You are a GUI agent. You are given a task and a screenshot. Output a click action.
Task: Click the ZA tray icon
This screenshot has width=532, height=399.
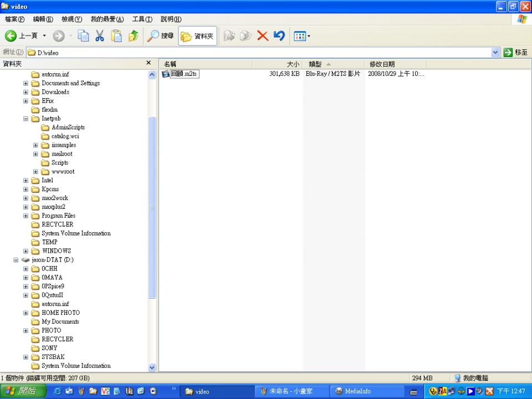pos(442,391)
